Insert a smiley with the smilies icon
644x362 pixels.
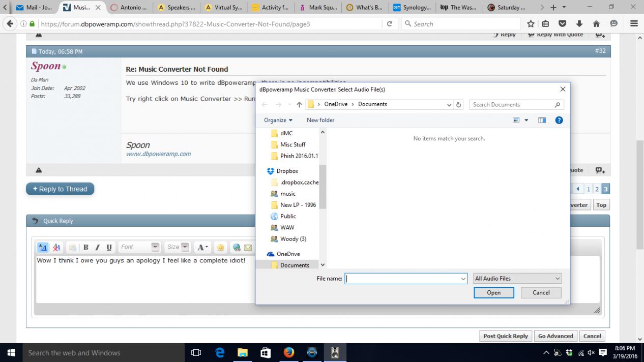220,248
